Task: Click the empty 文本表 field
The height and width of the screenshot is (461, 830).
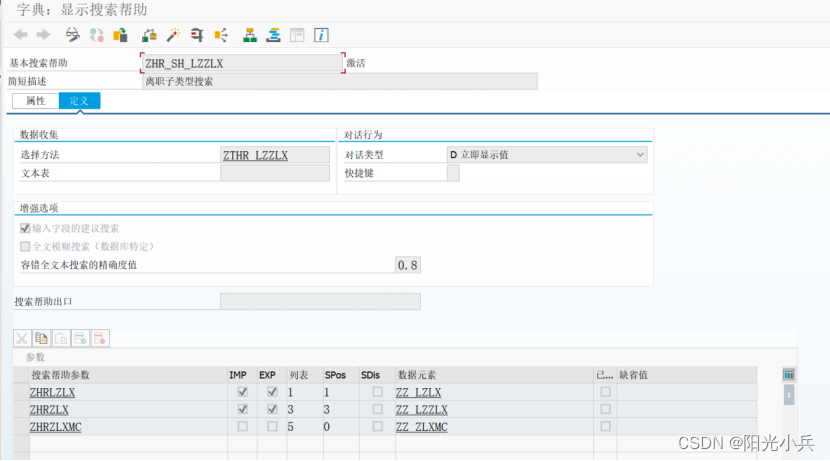Action: [275, 173]
